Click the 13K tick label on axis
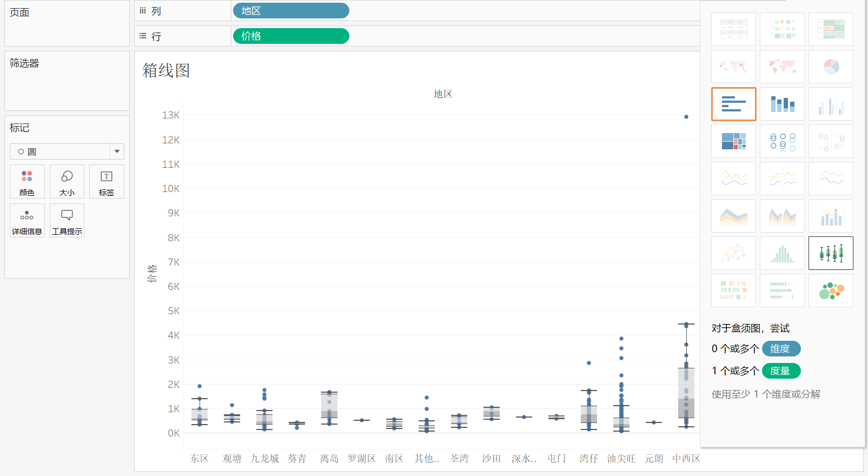The width and height of the screenshot is (868, 476). pos(171,115)
